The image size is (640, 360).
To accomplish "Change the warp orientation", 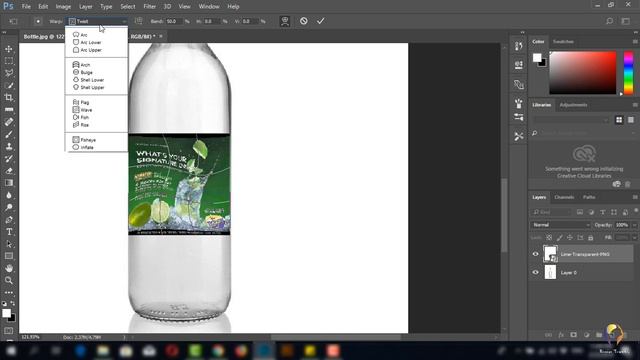I will (x=139, y=21).
